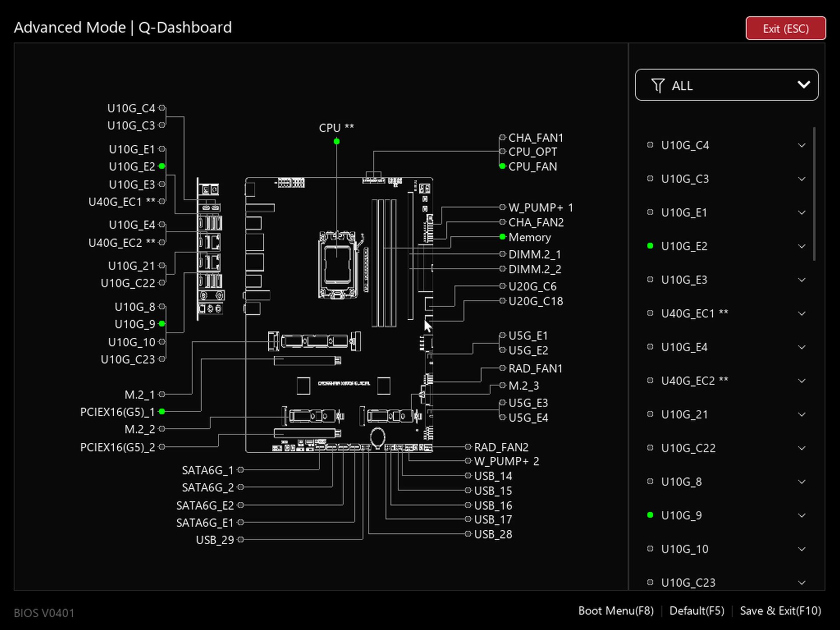This screenshot has width=840, height=630.
Task: Click Save & Exit(F10) at the bottom
Action: point(780,611)
